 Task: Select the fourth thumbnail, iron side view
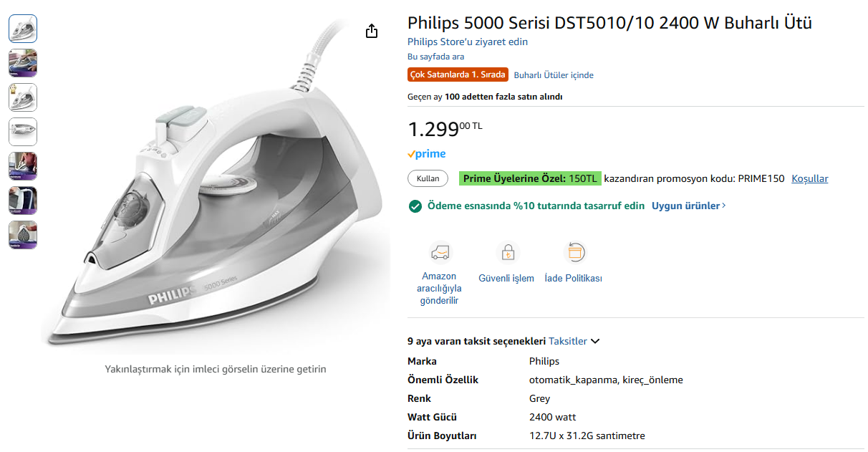pos(23,132)
